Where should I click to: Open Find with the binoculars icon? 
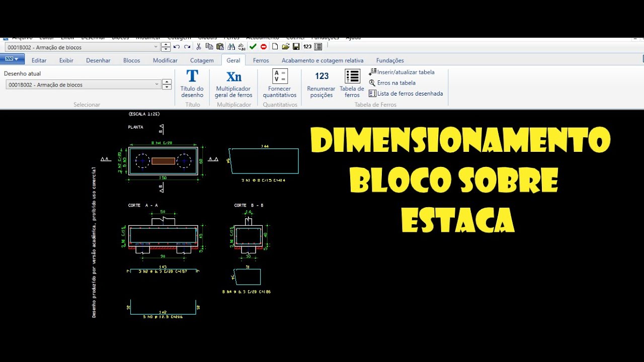(x=231, y=47)
